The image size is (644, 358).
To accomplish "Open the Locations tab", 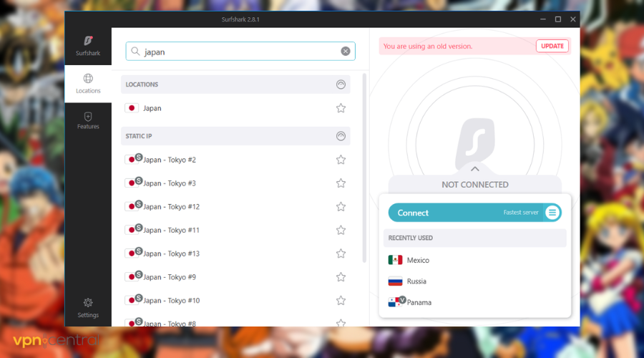I will click(x=88, y=84).
